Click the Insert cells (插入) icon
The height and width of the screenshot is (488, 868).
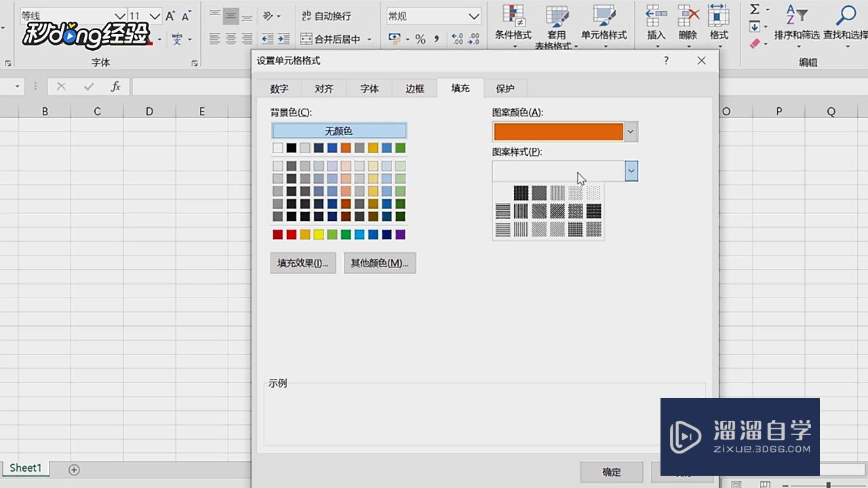tap(656, 16)
